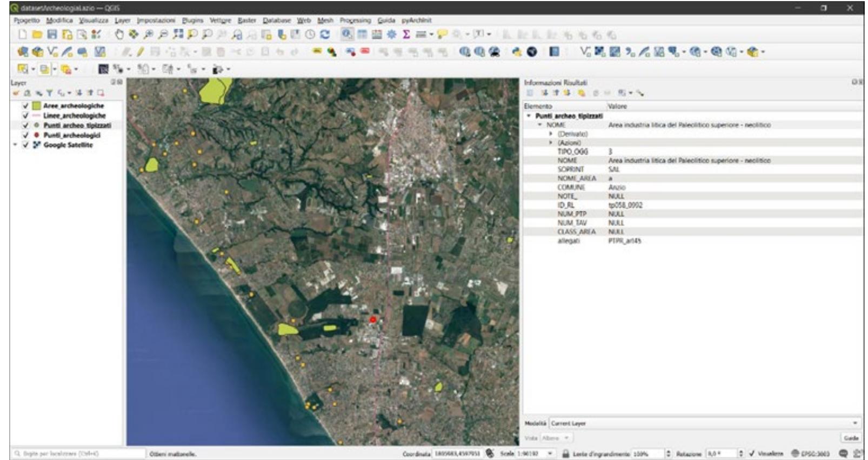Open the Attribute Table icon
The image size is (868, 460).
[362, 35]
